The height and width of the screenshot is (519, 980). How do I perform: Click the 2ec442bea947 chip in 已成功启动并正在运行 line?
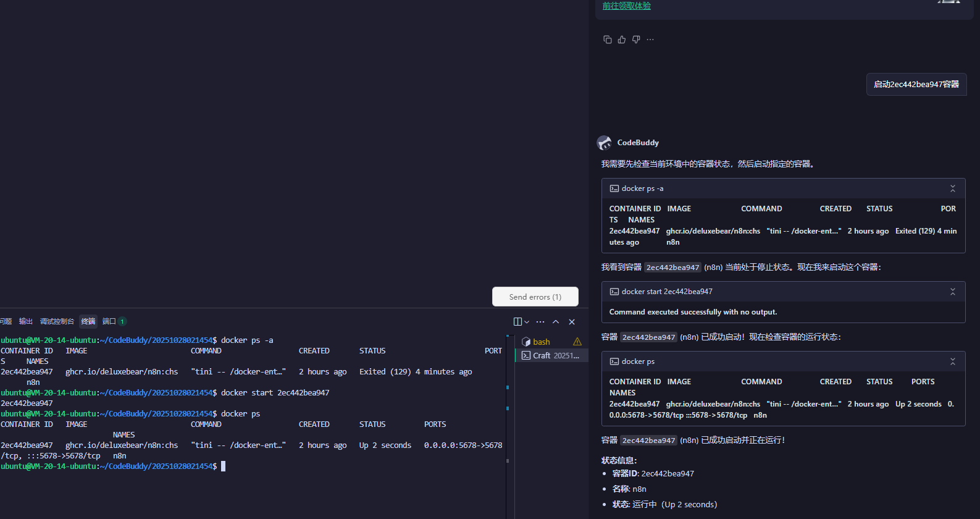(648, 441)
